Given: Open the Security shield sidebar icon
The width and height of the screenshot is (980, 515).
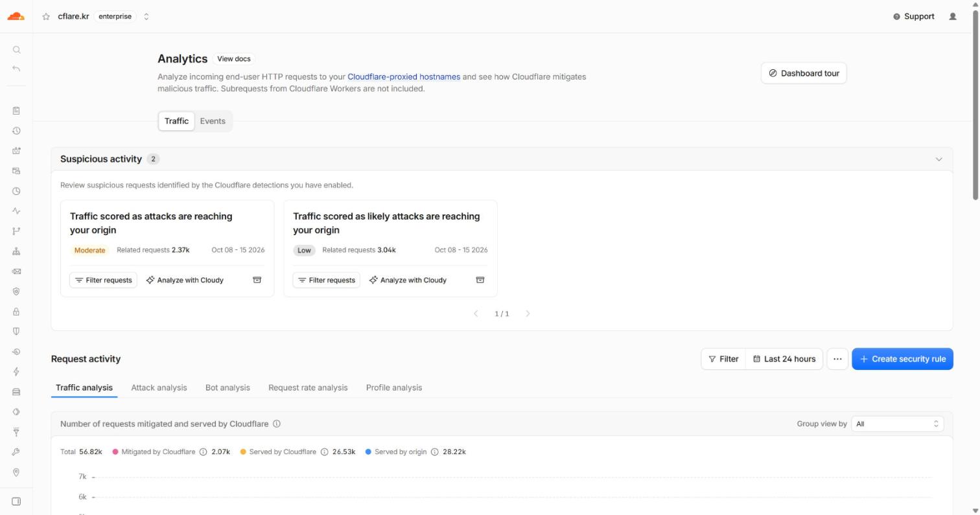Looking at the screenshot, I should click(16, 331).
